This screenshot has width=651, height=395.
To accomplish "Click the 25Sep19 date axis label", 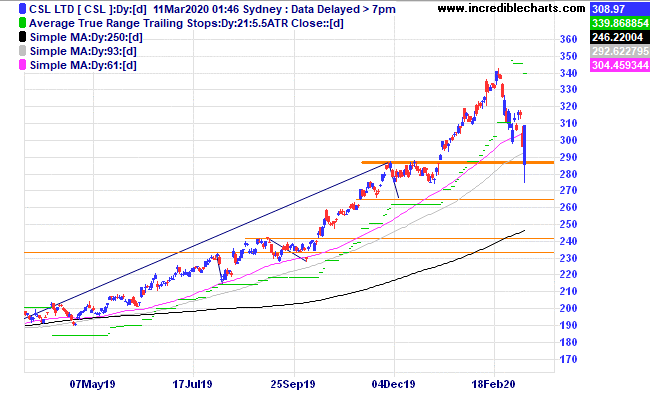I will coord(293,384).
